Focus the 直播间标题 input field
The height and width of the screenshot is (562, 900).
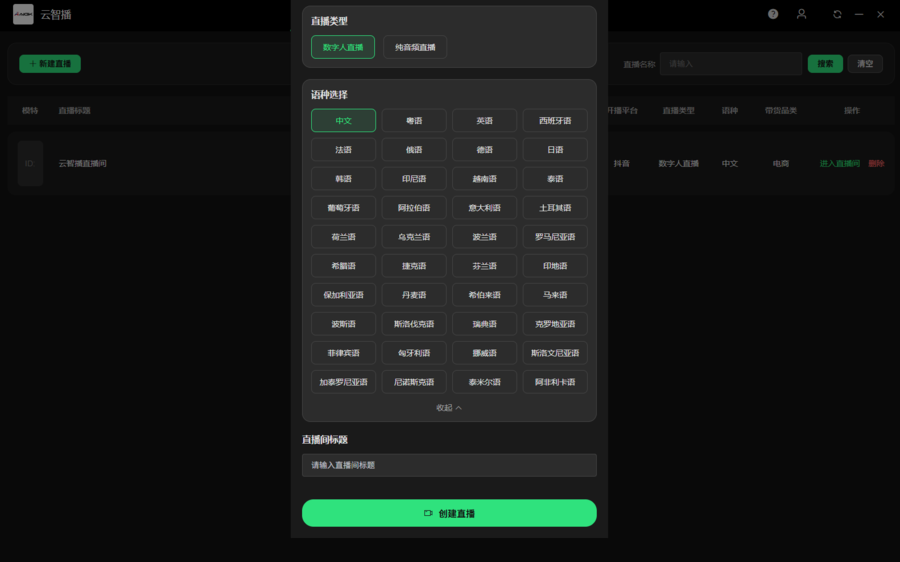point(449,465)
